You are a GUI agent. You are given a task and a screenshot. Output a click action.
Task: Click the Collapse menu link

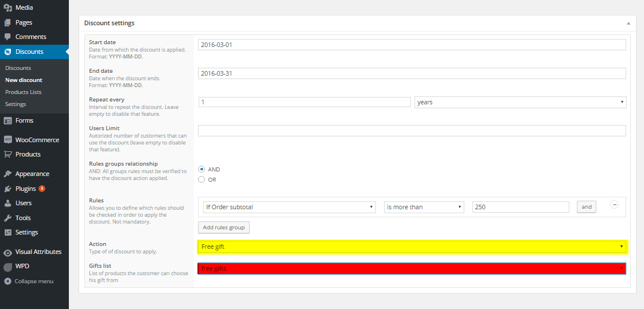[34, 281]
